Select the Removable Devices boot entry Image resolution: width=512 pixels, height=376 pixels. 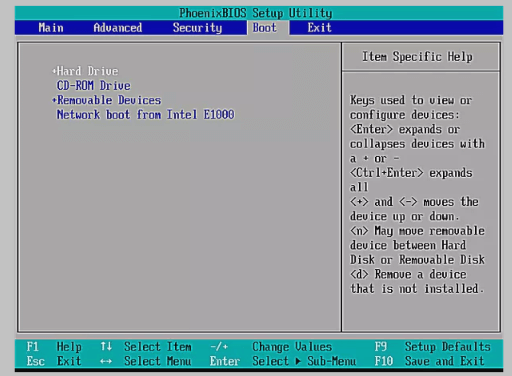point(109,100)
